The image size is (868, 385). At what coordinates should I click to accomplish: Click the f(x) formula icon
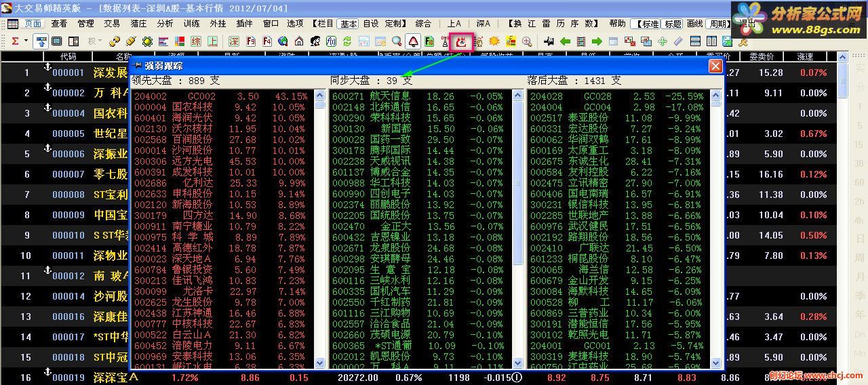[330, 41]
